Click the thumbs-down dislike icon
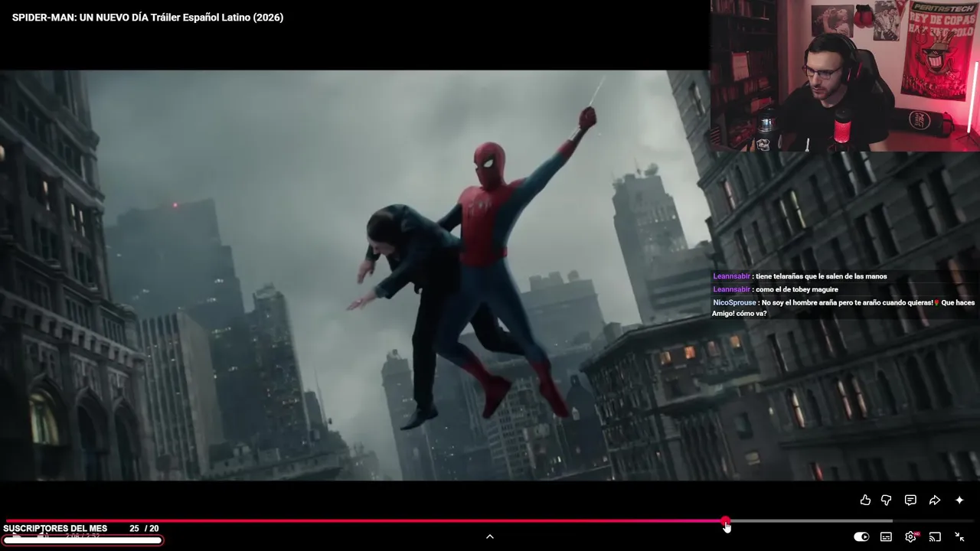The image size is (980, 551). point(887,500)
